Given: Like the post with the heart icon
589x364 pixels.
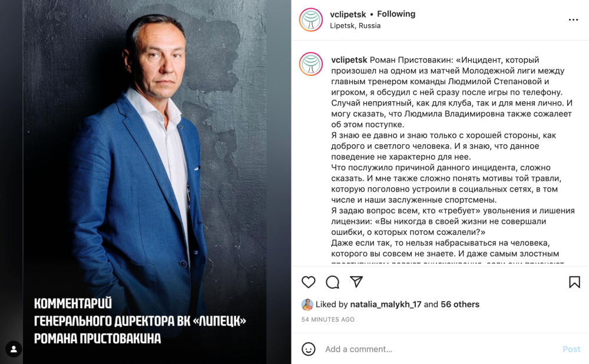Looking at the screenshot, I should tap(309, 282).
